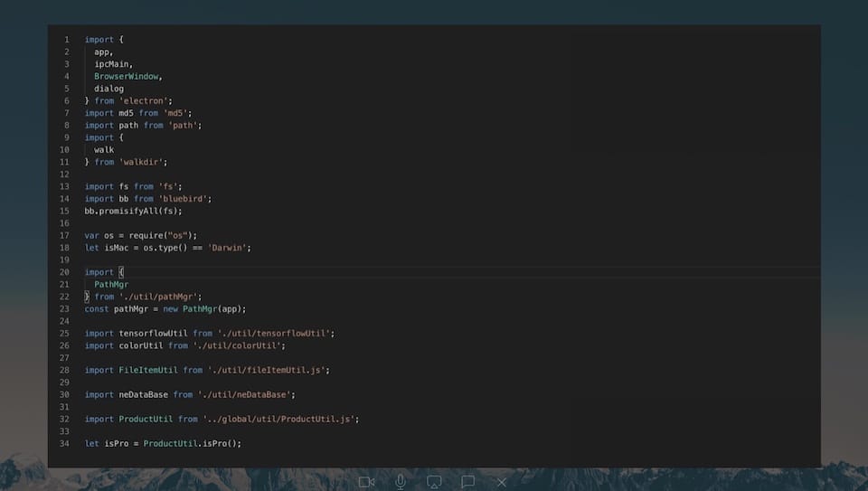Click FileItemUtil identifier on line 28
This screenshot has height=491, width=868.
(x=148, y=370)
